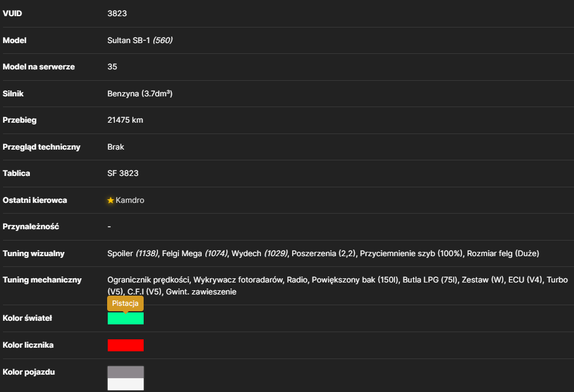Click the Wykrywacz fotoradarów entry
574x392 pixels.
coord(238,280)
